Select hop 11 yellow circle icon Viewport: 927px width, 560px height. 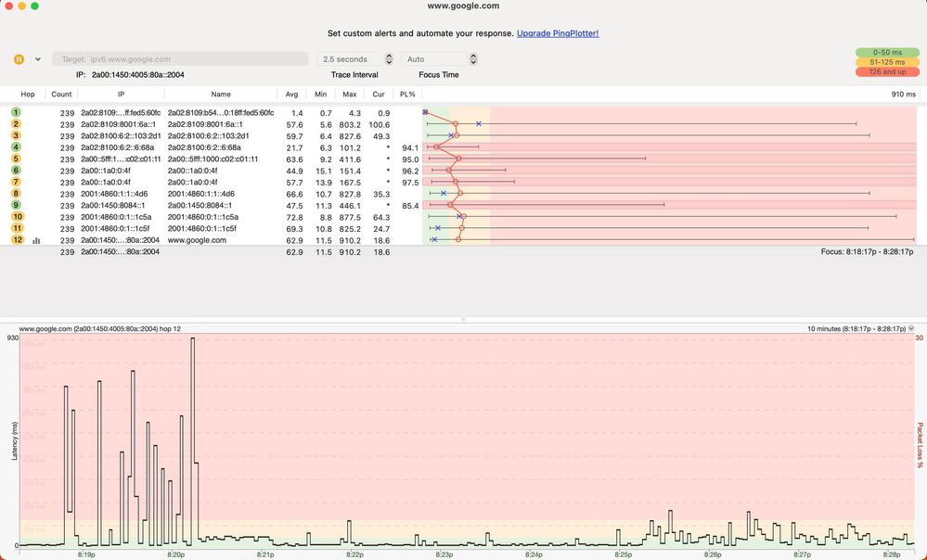tap(17, 228)
